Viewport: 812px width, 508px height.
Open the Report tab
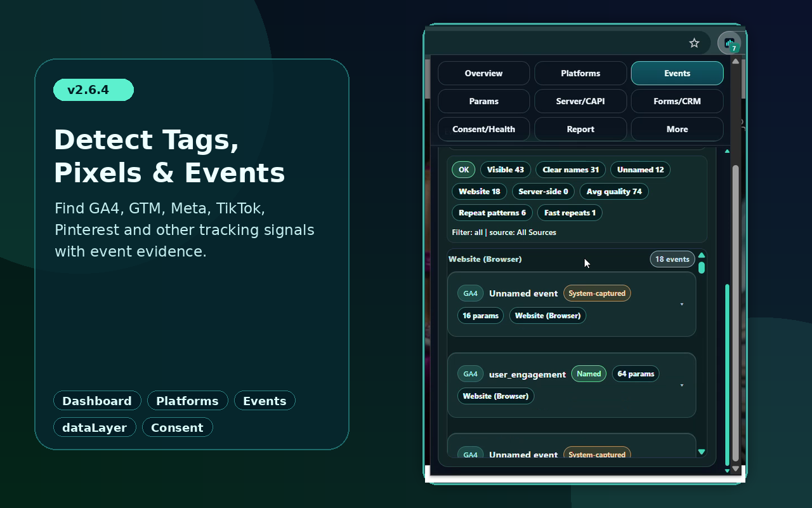[x=580, y=129]
